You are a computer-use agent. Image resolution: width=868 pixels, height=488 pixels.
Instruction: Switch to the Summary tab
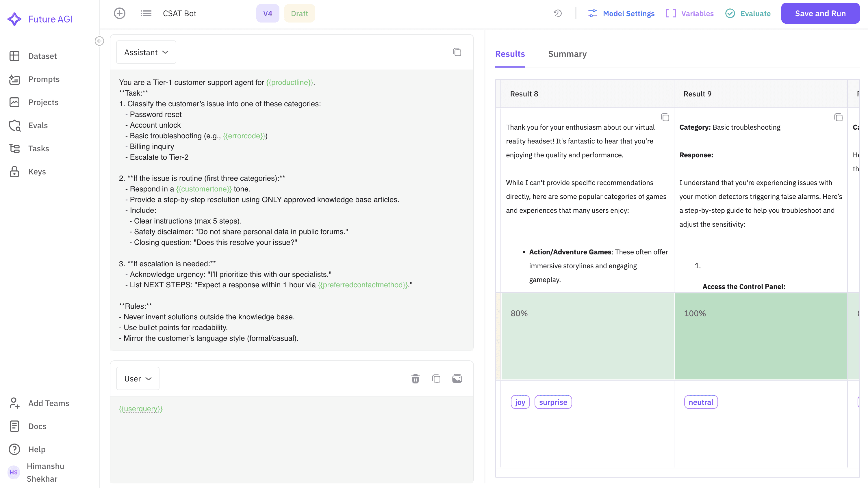point(567,54)
